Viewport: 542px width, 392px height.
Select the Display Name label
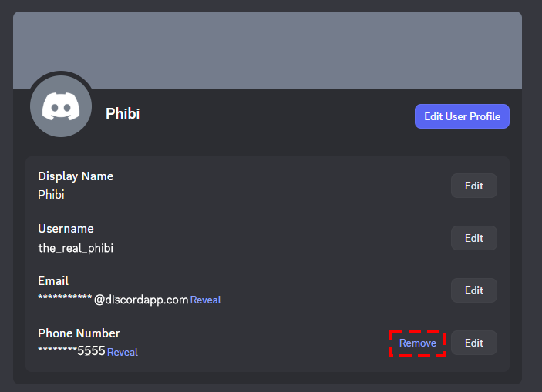click(x=76, y=176)
